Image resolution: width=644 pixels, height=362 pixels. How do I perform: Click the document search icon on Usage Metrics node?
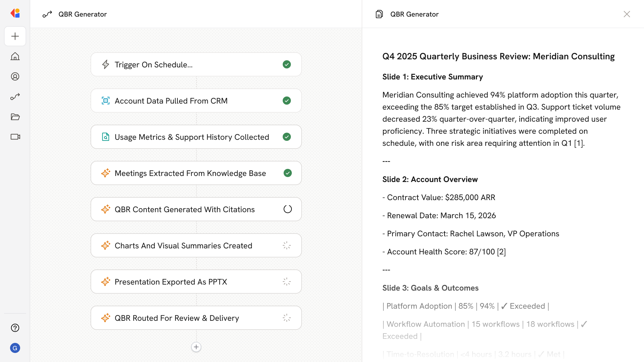pos(106,137)
